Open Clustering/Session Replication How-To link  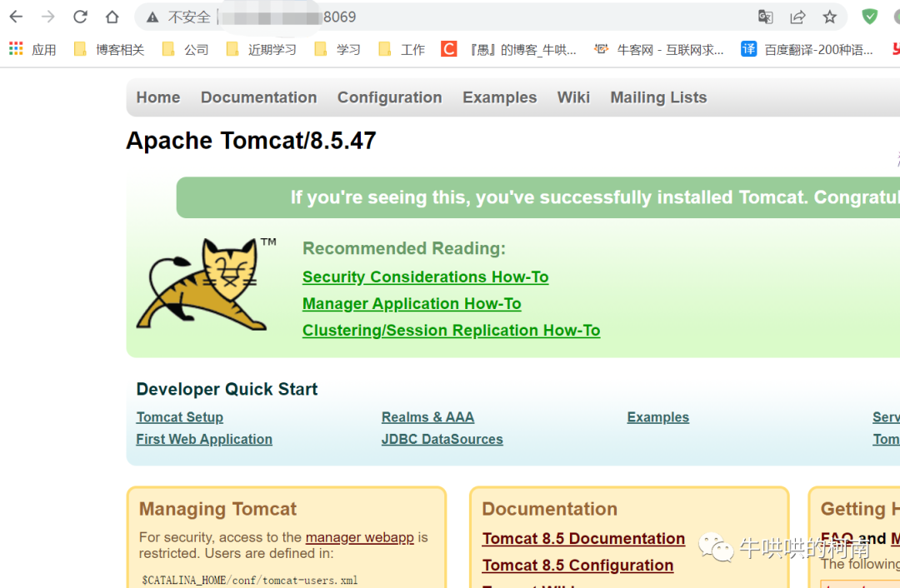(451, 331)
